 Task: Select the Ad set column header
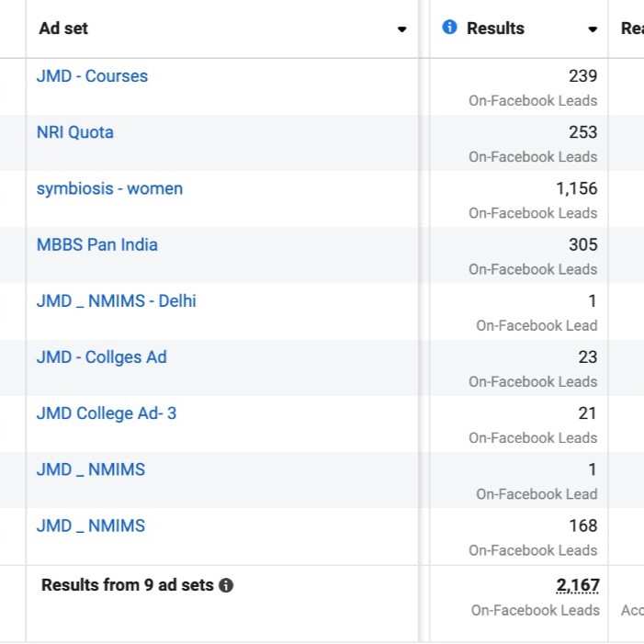[63, 28]
